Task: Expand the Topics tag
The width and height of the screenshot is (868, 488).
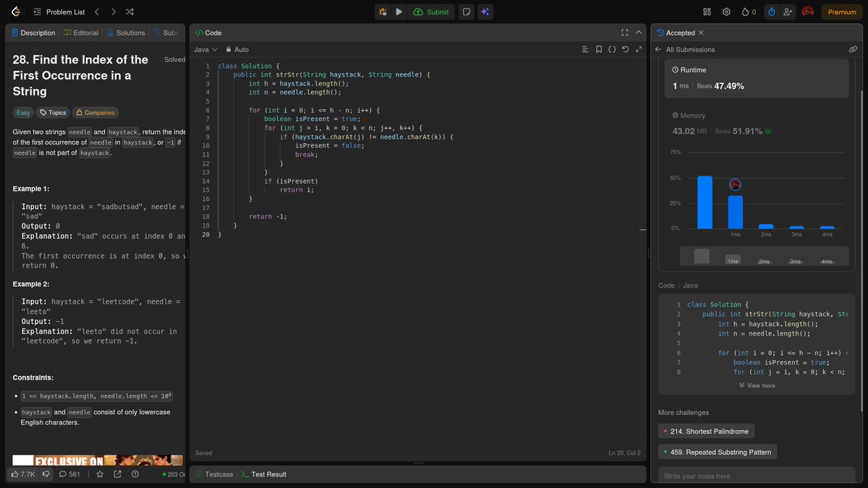Action: pyautogui.click(x=53, y=112)
